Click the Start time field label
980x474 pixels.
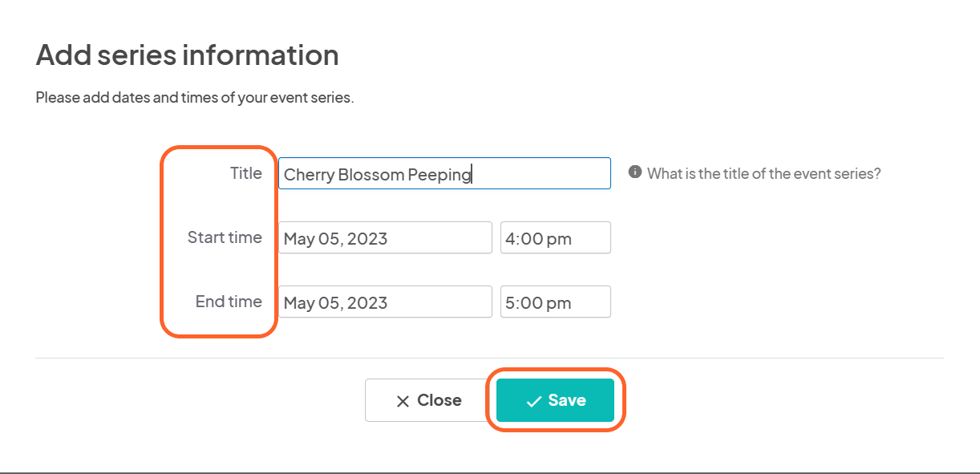point(225,237)
